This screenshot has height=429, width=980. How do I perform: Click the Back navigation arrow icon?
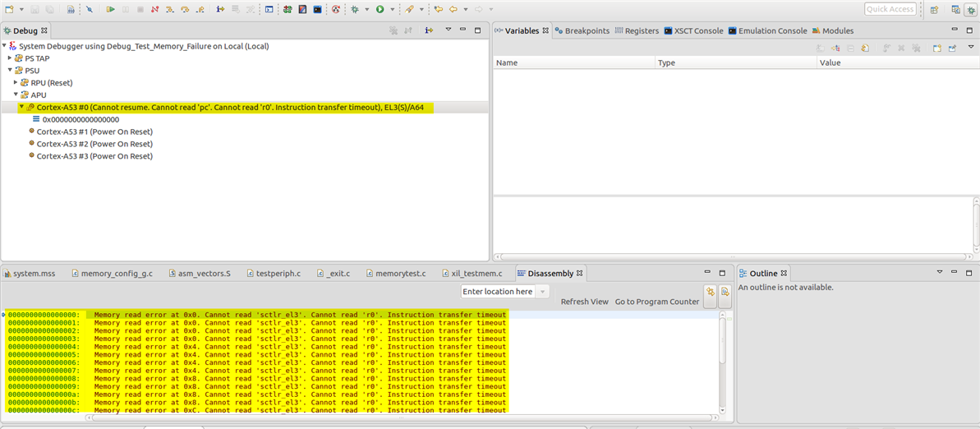[x=451, y=9]
